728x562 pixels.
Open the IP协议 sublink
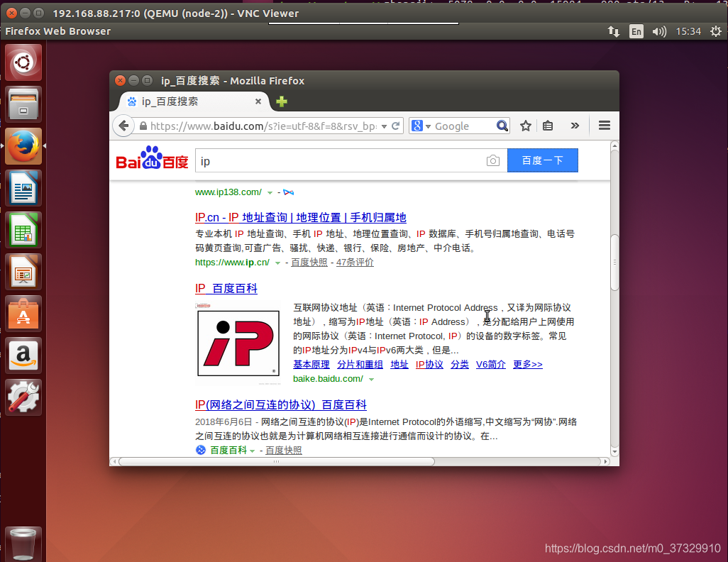429,365
